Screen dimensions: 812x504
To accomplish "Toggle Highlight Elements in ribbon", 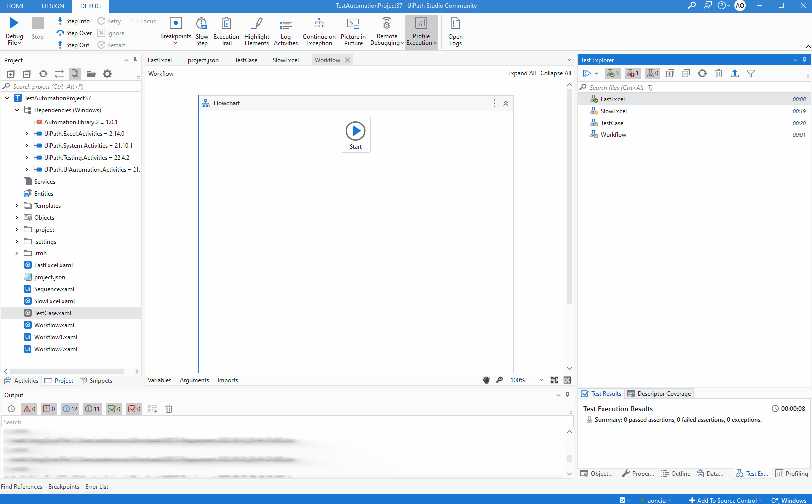I will pyautogui.click(x=257, y=32).
